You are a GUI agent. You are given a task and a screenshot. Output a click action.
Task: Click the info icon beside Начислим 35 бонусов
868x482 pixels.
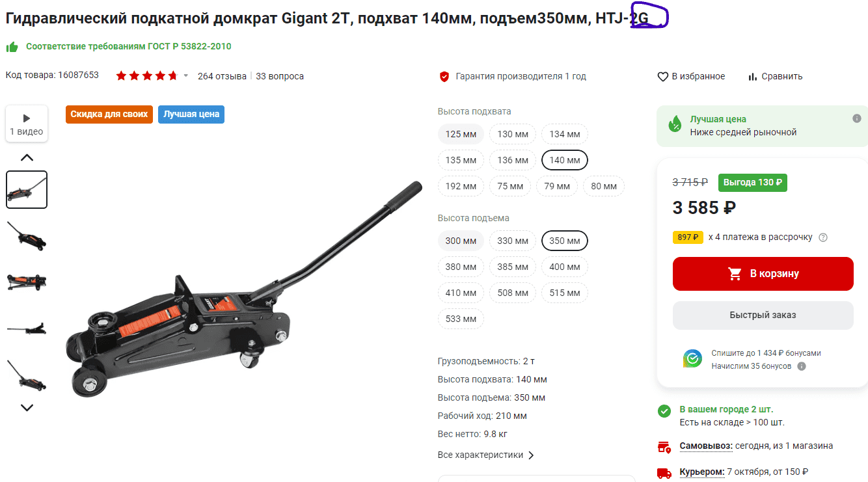(802, 366)
